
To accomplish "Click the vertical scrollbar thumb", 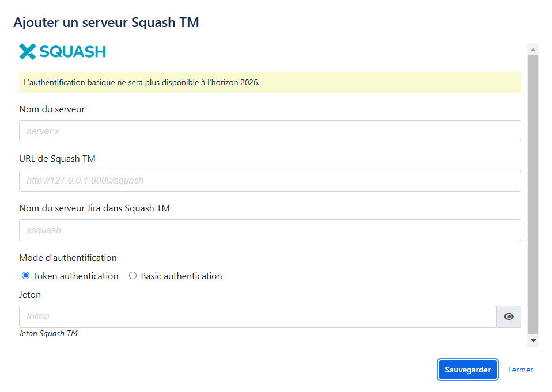I will tap(533, 195).
